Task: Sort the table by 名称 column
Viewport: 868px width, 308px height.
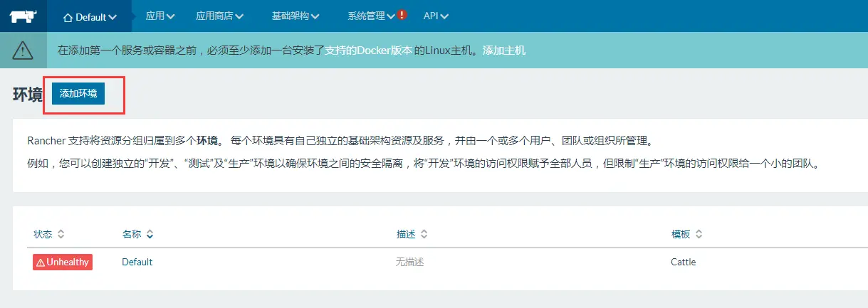Action: (137, 234)
